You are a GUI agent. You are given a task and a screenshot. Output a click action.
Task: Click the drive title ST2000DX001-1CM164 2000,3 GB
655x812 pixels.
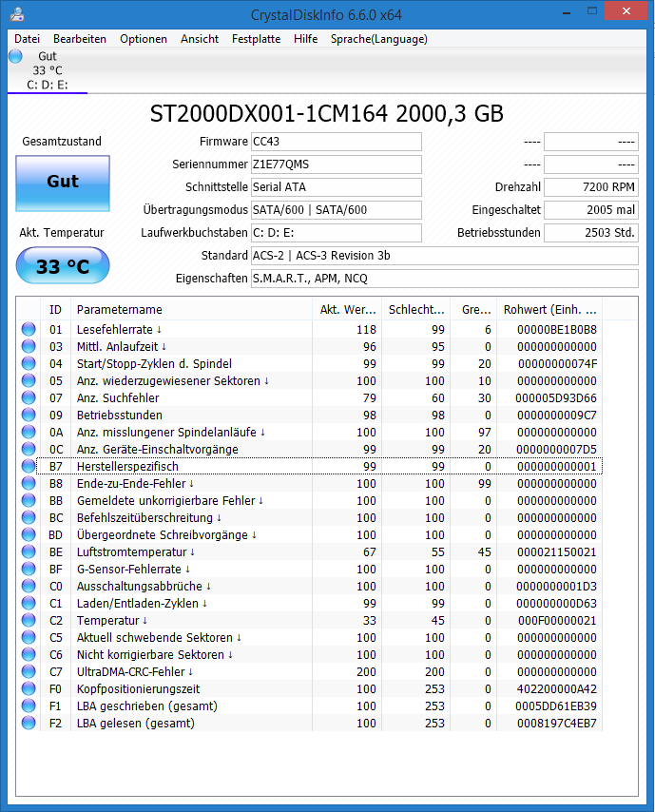coord(327,113)
